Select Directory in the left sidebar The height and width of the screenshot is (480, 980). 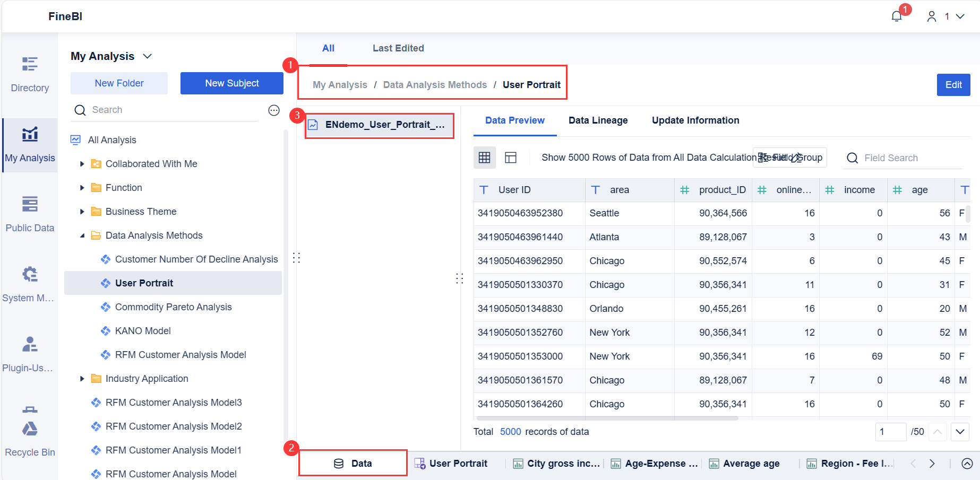pos(29,73)
